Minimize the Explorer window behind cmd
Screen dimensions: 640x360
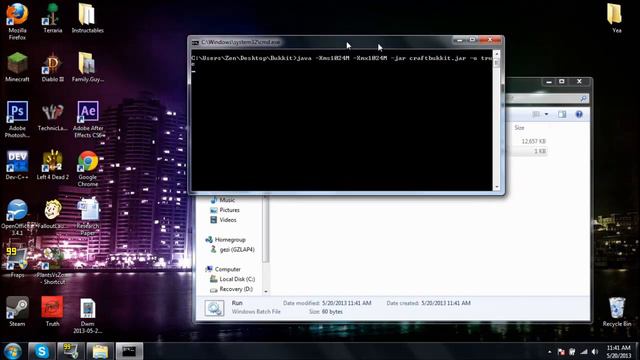(x=549, y=82)
